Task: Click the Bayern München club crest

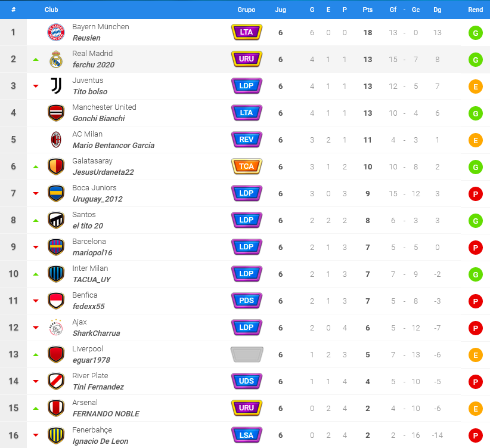Action: coord(56,32)
